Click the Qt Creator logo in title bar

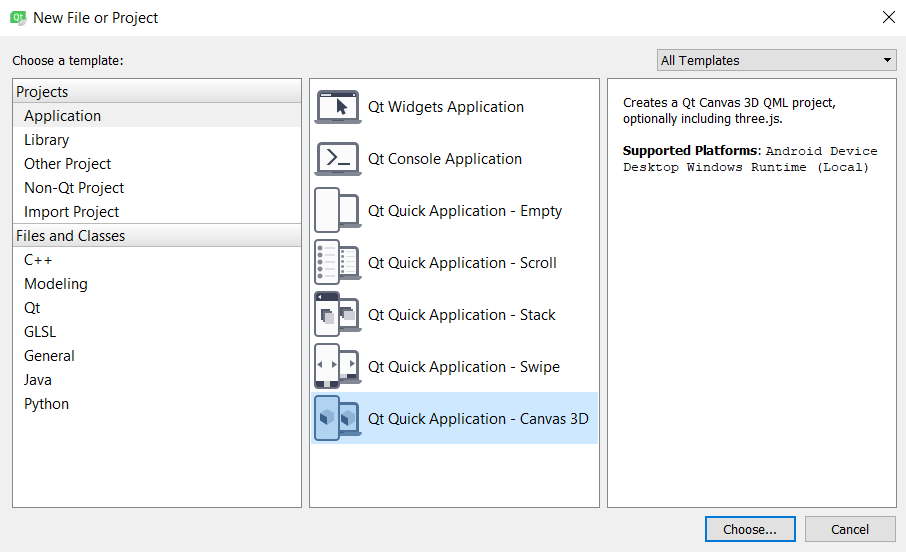point(18,18)
